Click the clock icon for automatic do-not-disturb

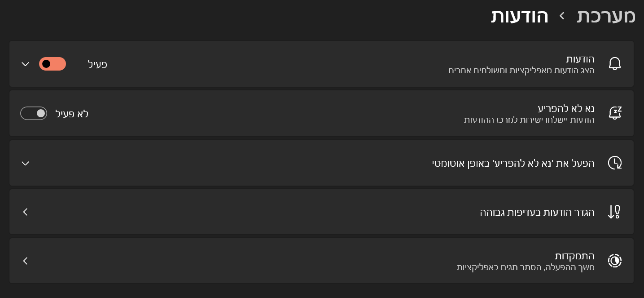(x=614, y=163)
